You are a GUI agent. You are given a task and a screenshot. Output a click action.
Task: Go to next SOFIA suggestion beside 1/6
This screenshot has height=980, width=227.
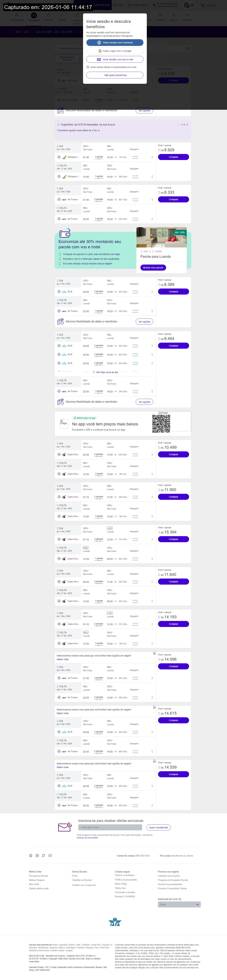tap(187, 124)
